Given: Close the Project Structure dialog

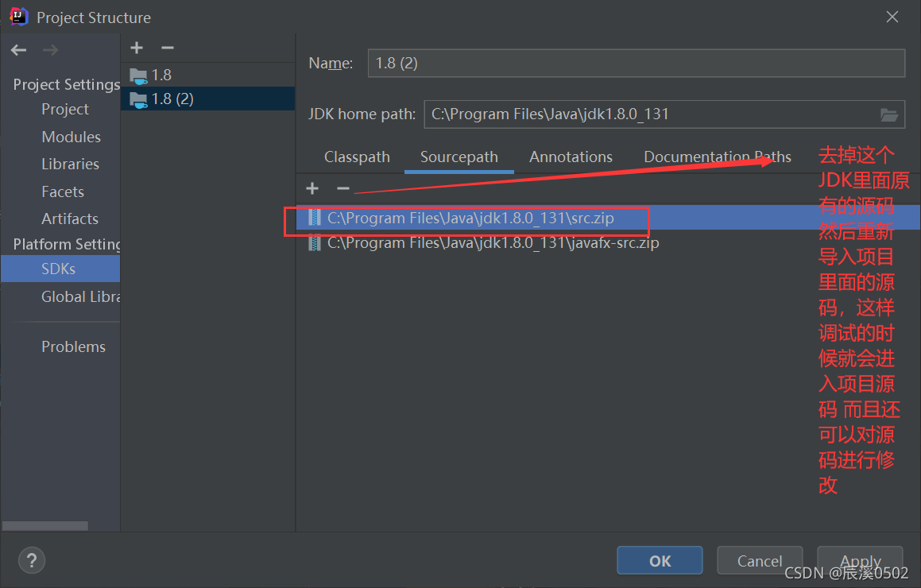Looking at the screenshot, I should [892, 17].
